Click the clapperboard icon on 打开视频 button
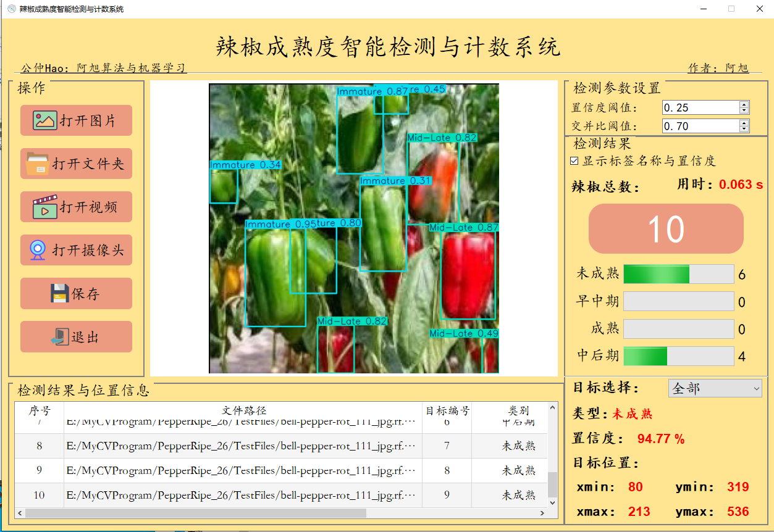 tap(45, 207)
